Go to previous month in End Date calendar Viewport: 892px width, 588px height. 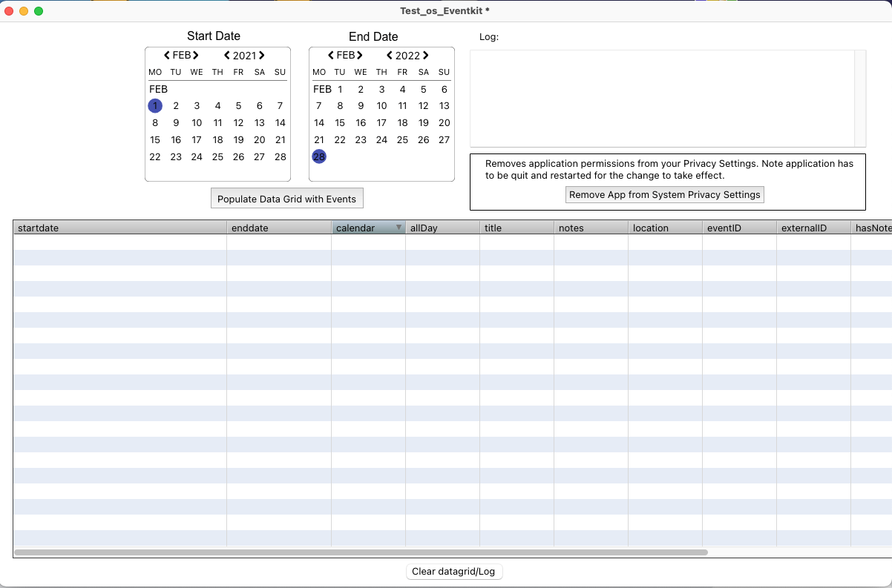[331, 56]
